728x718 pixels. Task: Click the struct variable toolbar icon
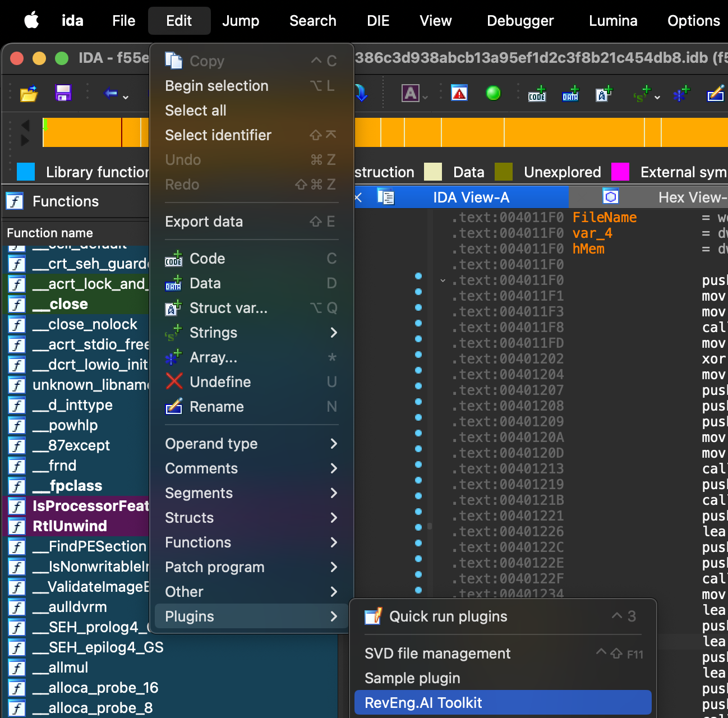tap(604, 93)
